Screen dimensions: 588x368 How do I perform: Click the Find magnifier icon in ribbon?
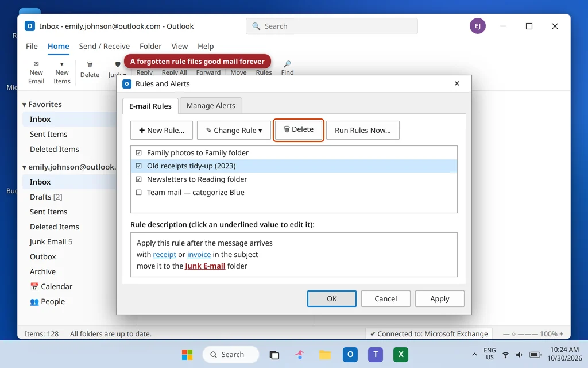(287, 64)
